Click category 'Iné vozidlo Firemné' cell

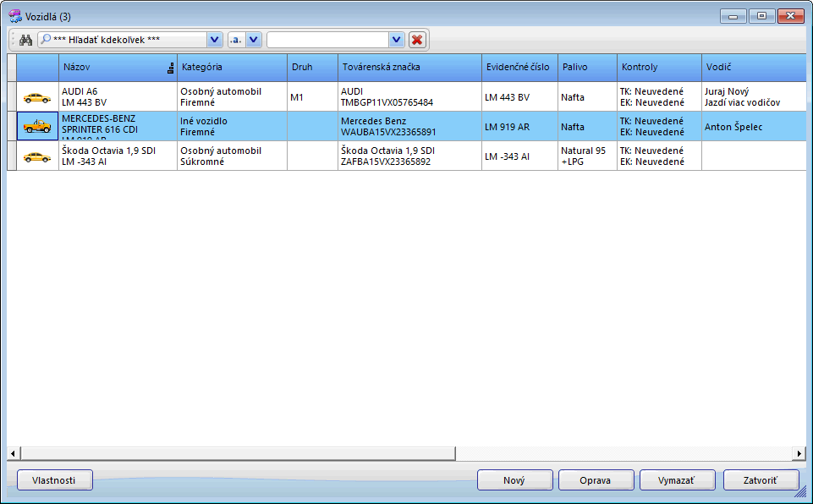point(233,127)
